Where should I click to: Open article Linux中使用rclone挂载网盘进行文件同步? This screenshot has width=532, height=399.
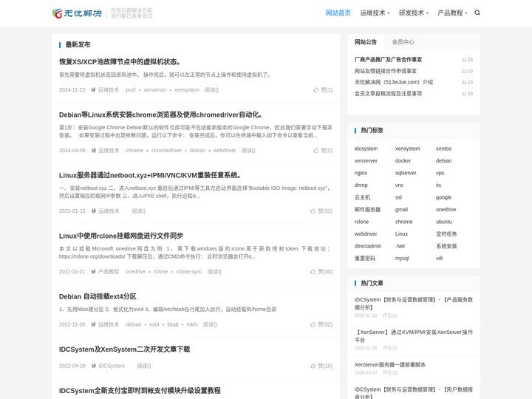point(121,236)
